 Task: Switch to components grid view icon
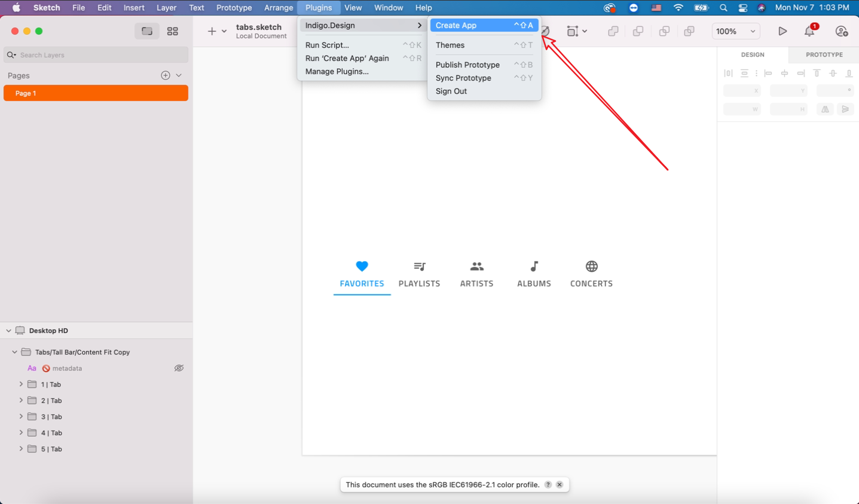tap(173, 31)
